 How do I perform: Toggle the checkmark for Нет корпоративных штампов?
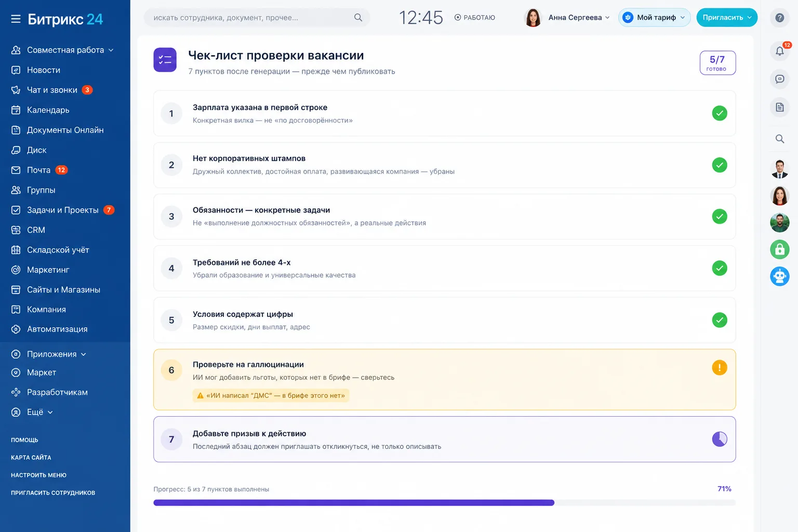719,165
